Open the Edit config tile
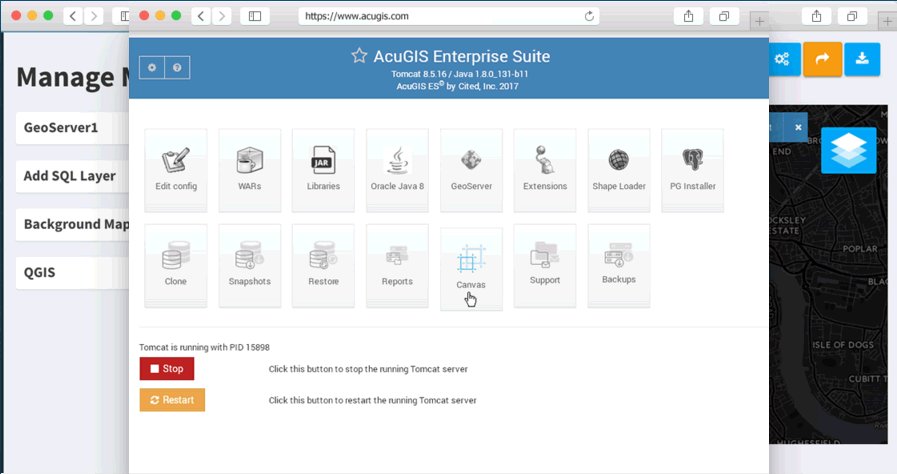Image resolution: width=897 pixels, height=474 pixels. point(176,170)
